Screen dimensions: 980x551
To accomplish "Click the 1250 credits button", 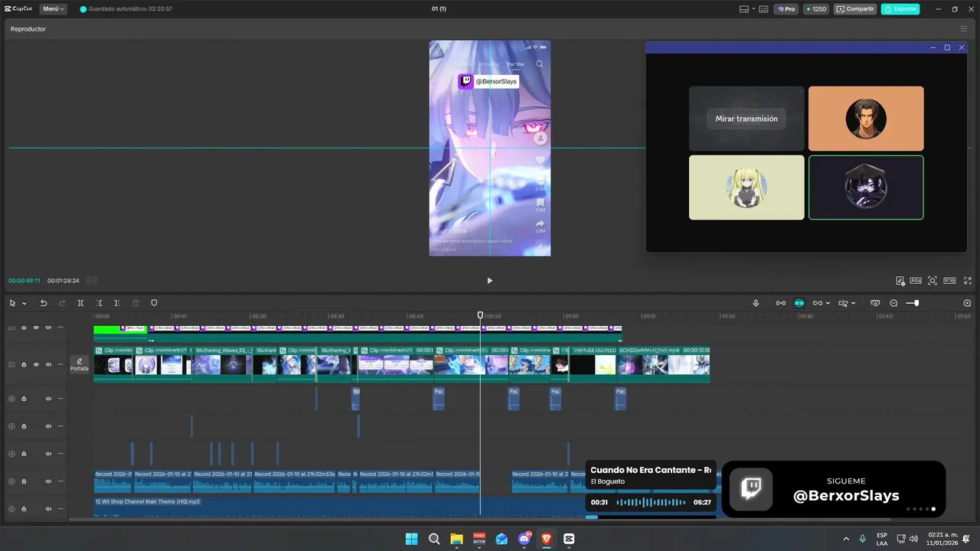I will pos(816,9).
